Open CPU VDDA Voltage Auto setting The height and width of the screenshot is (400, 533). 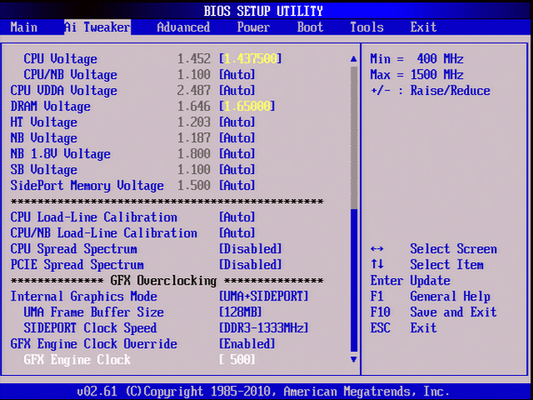point(237,90)
